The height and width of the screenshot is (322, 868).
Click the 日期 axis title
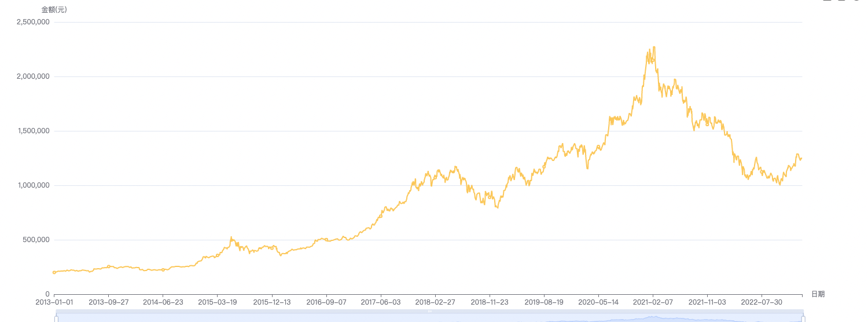(x=818, y=294)
